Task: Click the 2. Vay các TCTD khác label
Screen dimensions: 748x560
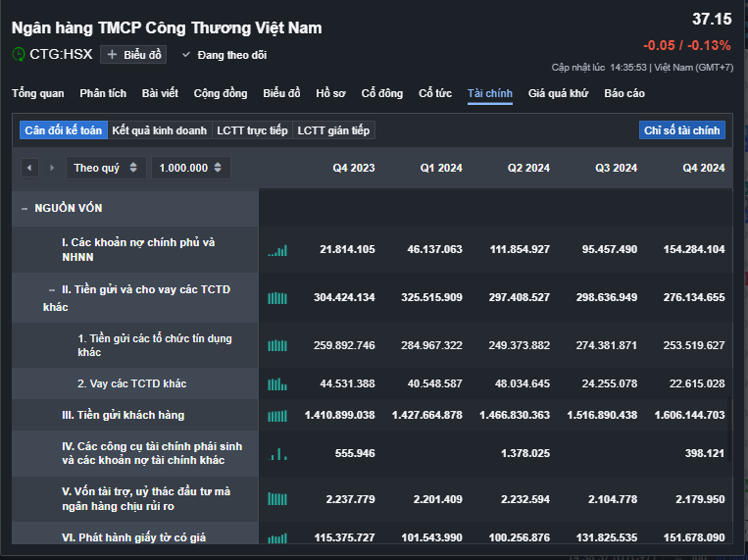Action: coord(131,383)
